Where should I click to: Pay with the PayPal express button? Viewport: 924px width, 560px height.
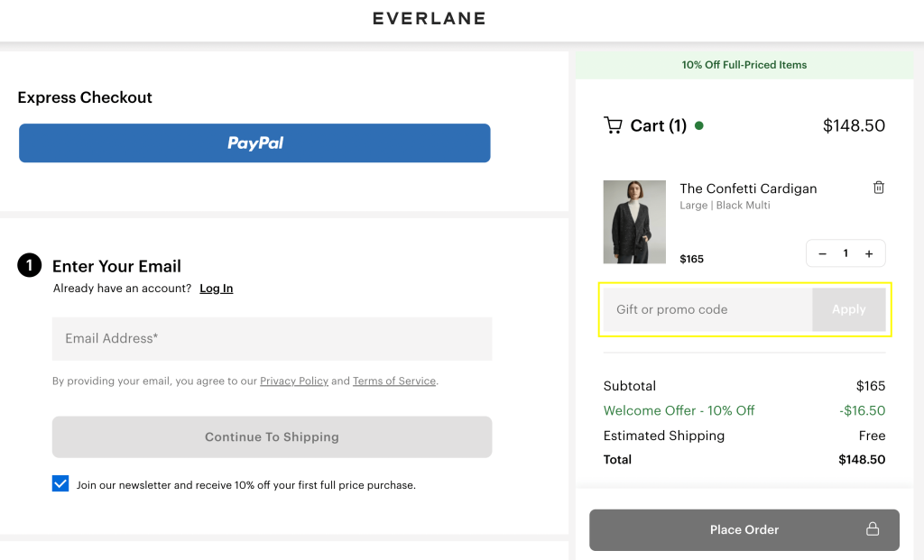pos(254,143)
